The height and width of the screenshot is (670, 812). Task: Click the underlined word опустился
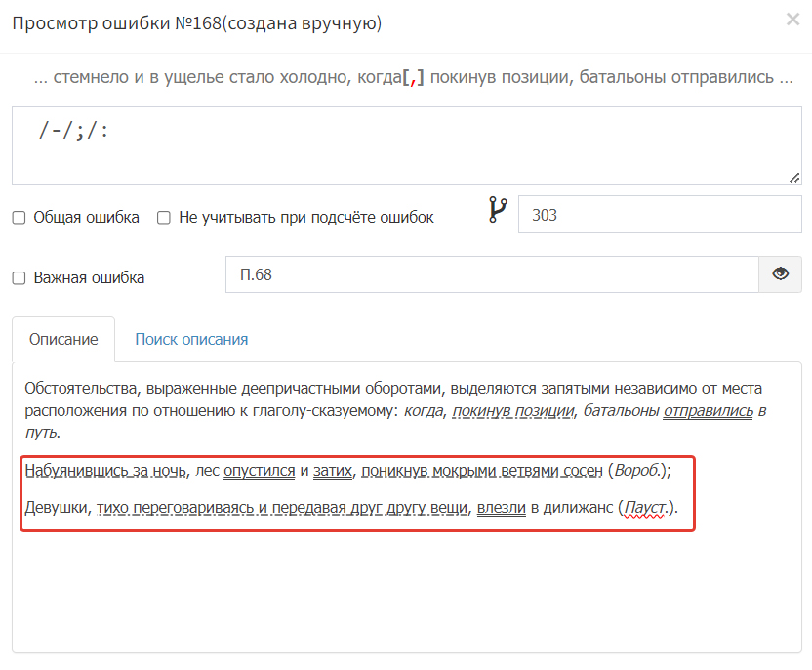pos(259,471)
